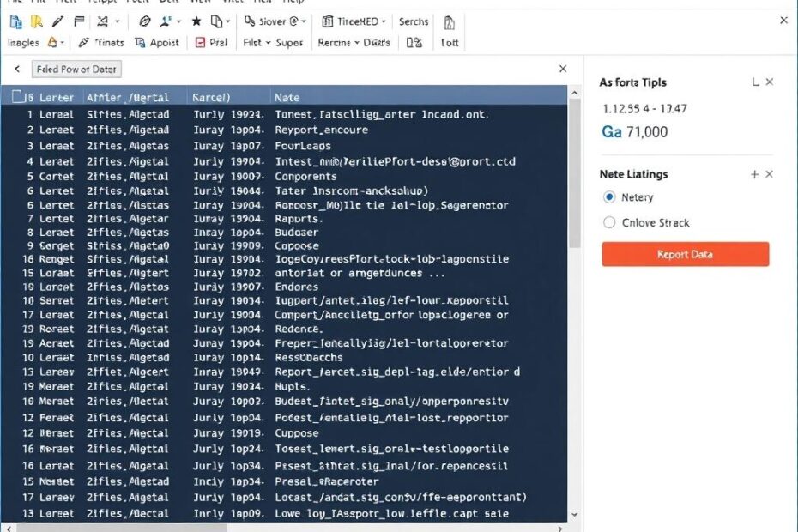Click the plus icon beside Nete Liatings
The image size is (798, 532).
(754, 174)
